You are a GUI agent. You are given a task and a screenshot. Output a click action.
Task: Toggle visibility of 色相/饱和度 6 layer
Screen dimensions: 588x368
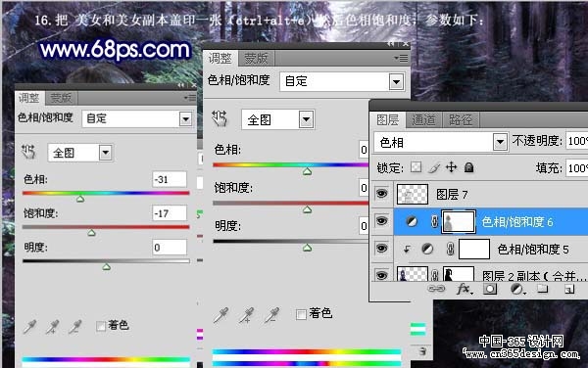click(x=382, y=221)
